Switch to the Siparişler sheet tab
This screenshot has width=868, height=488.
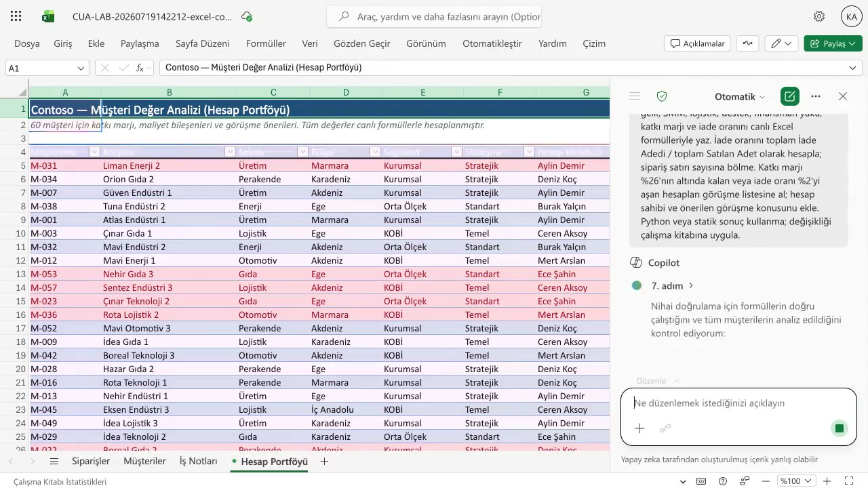coord(91,462)
